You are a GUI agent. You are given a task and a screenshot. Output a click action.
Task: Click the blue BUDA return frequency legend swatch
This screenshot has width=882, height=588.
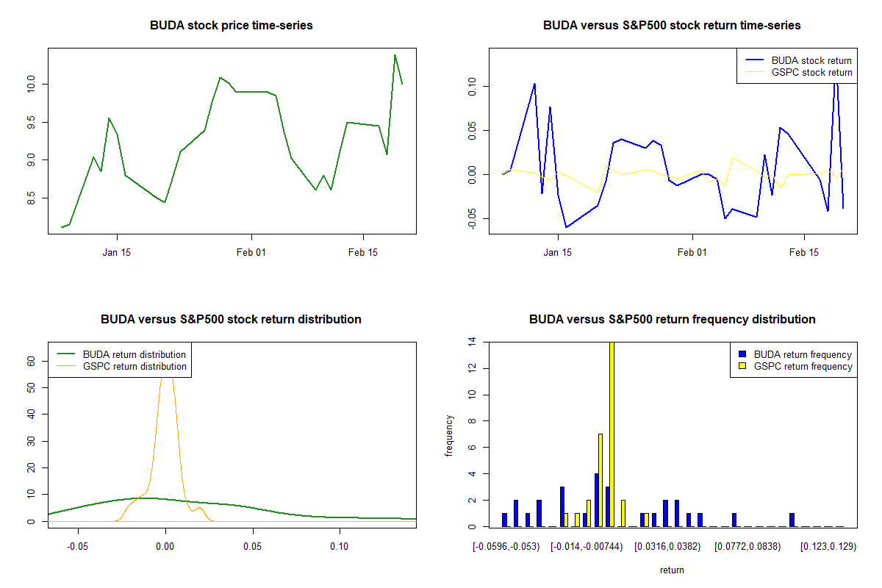(x=743, y=355)
